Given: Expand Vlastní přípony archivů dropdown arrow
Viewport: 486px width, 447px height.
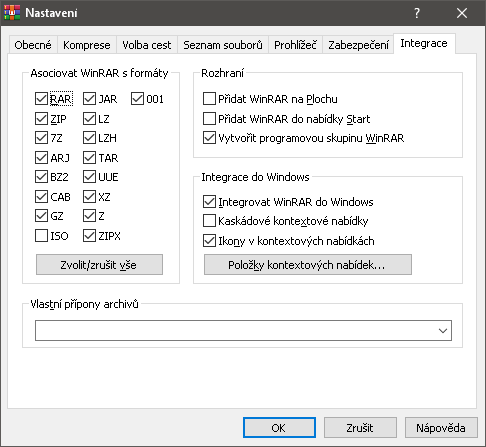Looking at the screenshot, I should (443, 331).
